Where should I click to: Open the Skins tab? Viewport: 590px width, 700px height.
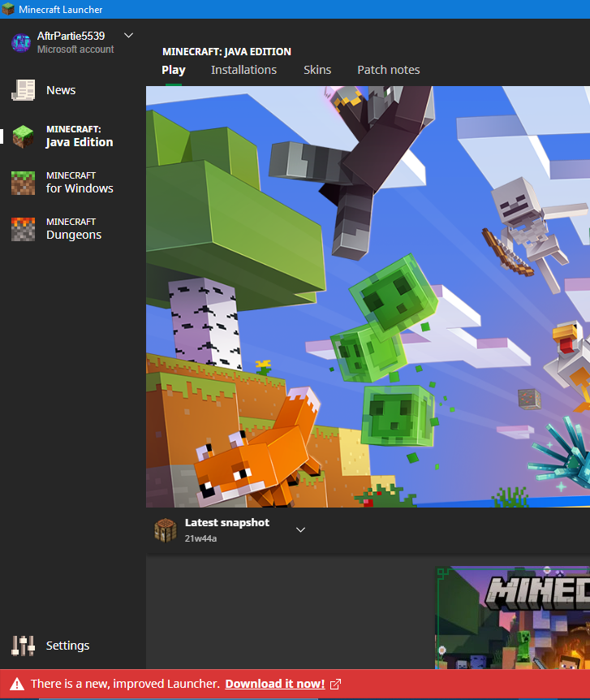pyautogui.click(x=317, y=70)
